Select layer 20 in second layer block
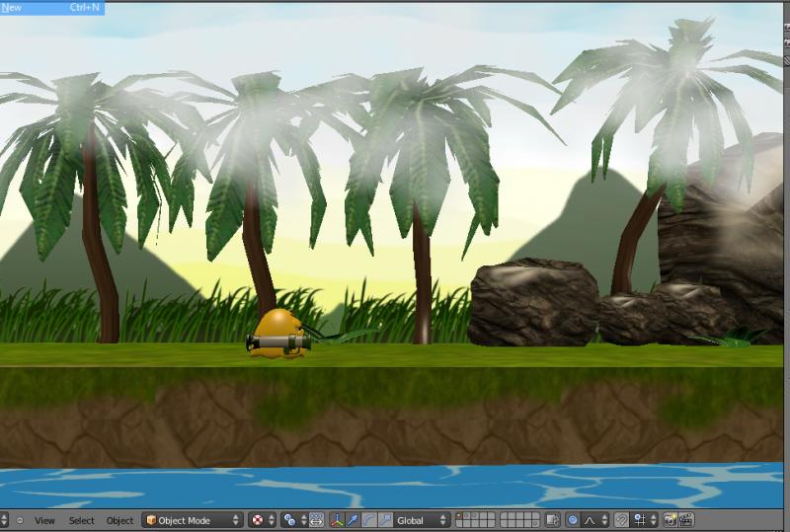 click(x=535, y=524)
